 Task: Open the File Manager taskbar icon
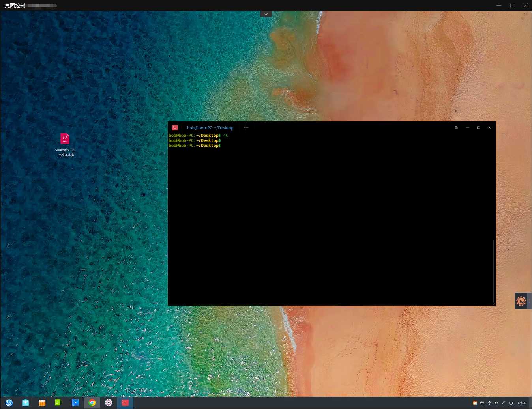[x=25, y=403]
